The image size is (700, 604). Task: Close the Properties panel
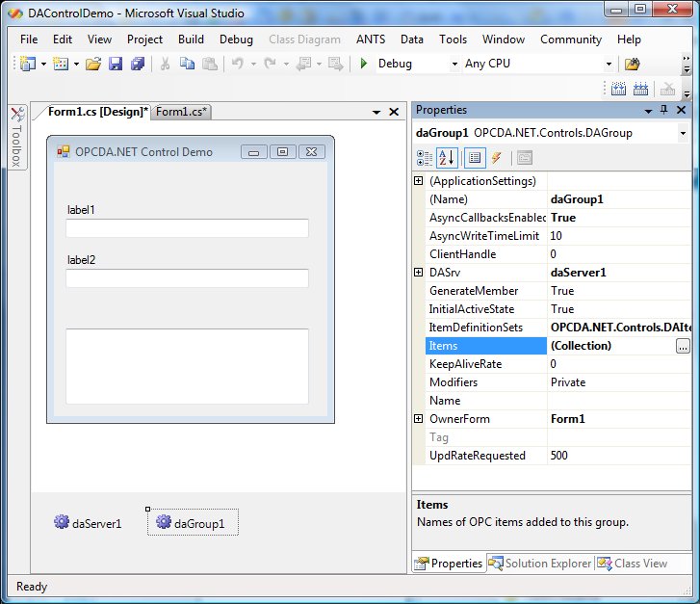point(681,110)
